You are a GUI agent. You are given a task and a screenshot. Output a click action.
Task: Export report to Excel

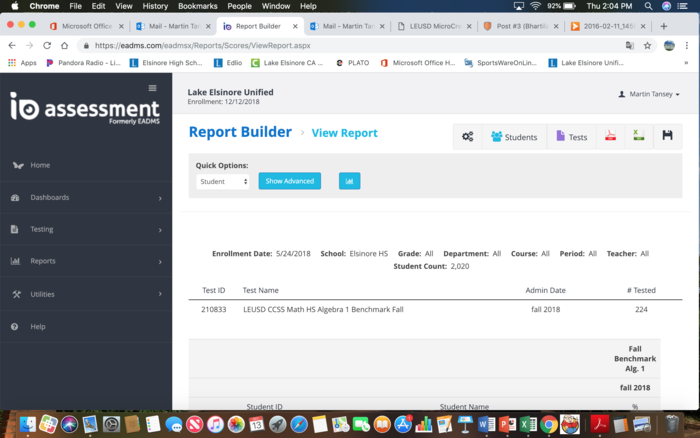[637, 137]
